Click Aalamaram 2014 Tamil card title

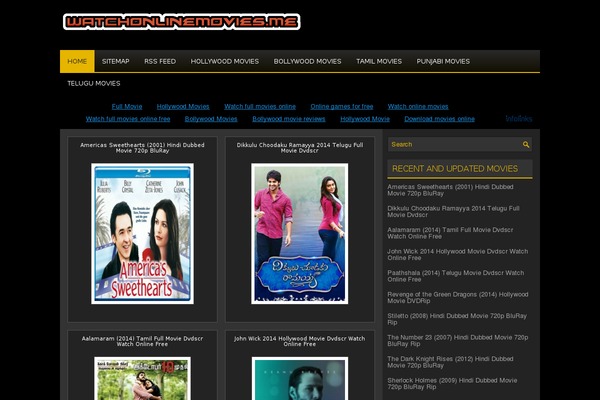tap(142, 341)
